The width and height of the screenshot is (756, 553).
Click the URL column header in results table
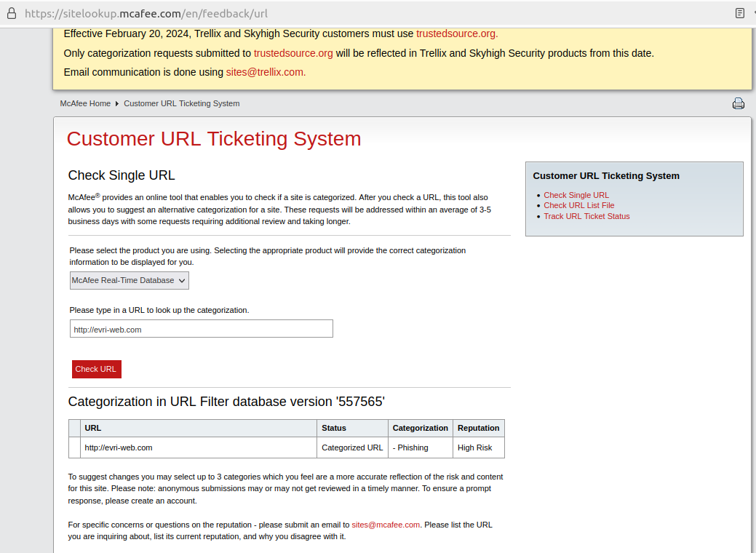[x=198, y=428]
